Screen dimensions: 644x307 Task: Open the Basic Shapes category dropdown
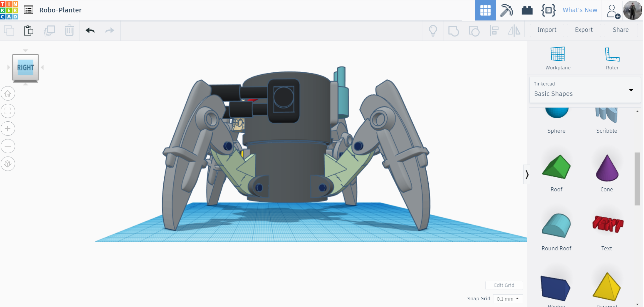pyautogui.click(x=585, y=90)
